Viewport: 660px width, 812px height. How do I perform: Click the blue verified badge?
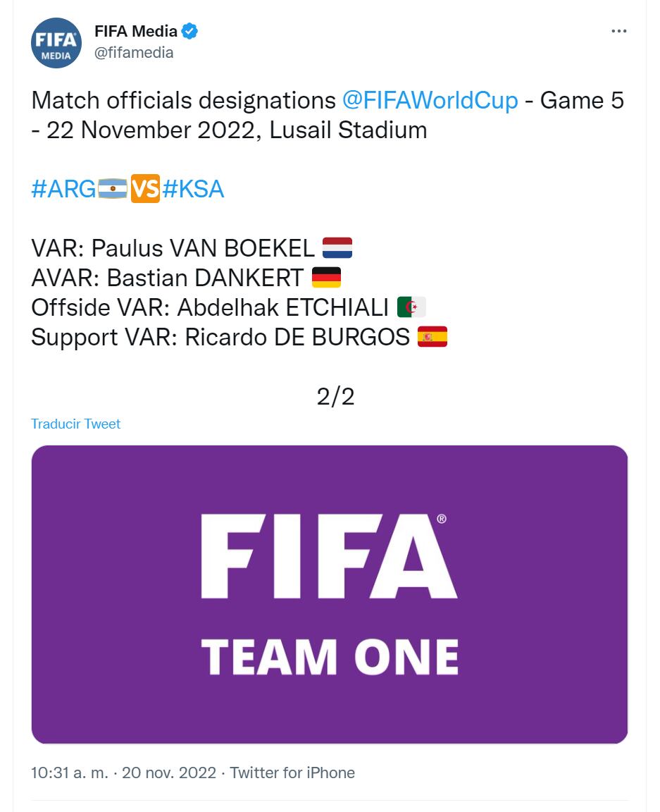click(x=190, y=31)
